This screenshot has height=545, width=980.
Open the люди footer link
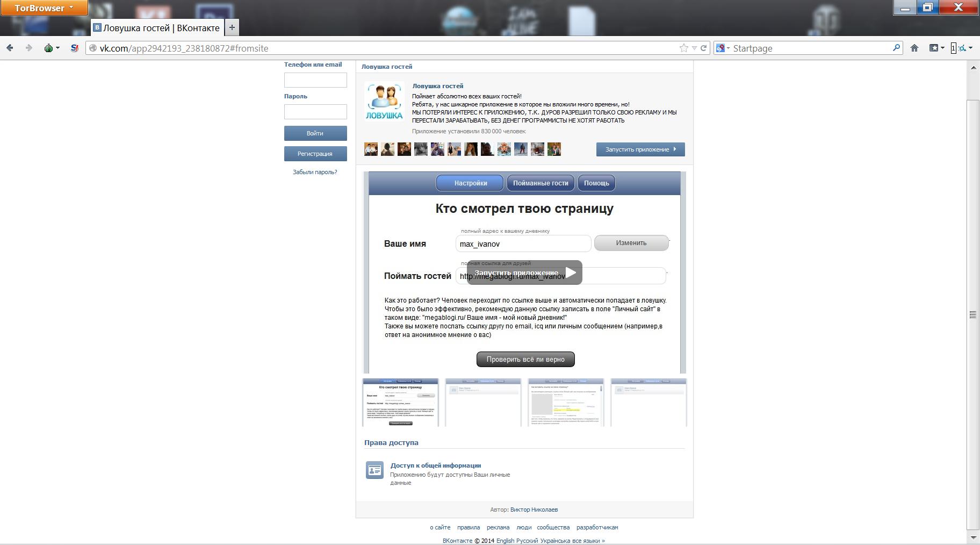point(524,527)
